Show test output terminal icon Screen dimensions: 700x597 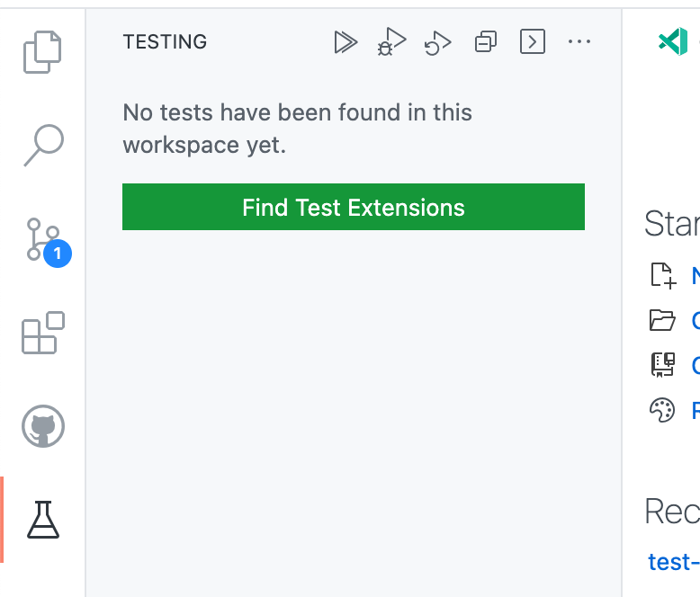533,42
